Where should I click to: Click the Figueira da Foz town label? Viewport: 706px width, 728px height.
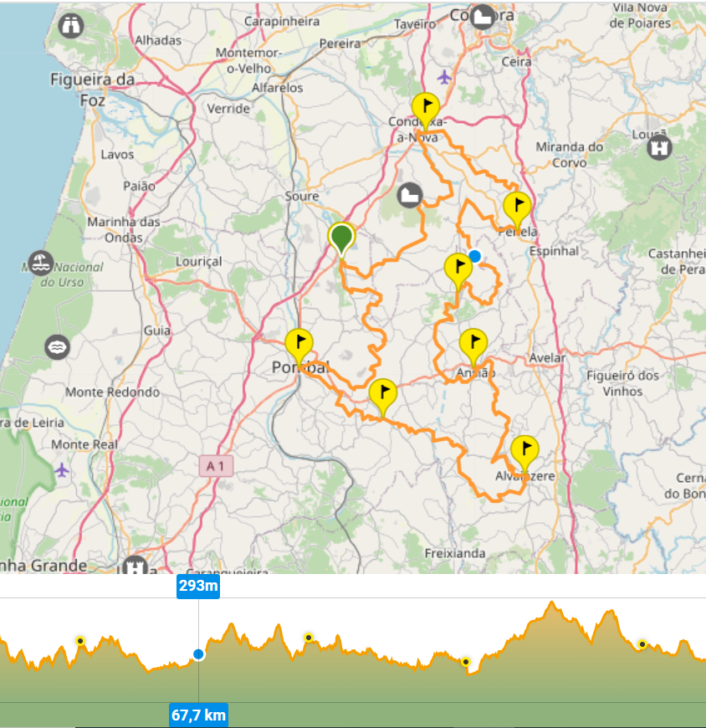tap(93, 88)
